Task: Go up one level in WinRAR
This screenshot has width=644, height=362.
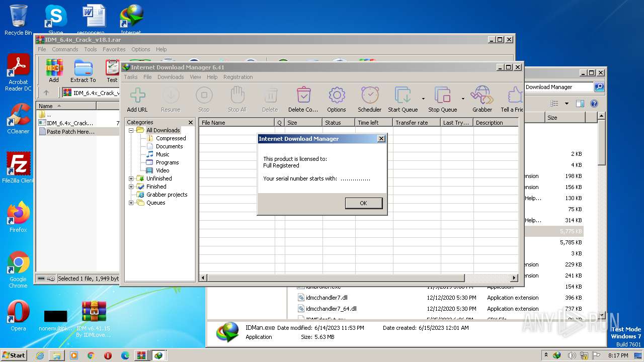Action: pos(46,93)
